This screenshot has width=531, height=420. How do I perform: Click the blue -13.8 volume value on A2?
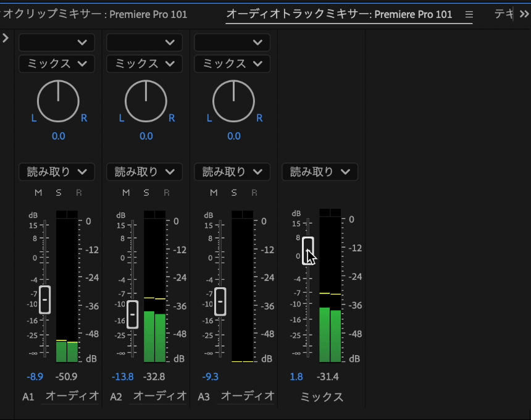[120, 377]
